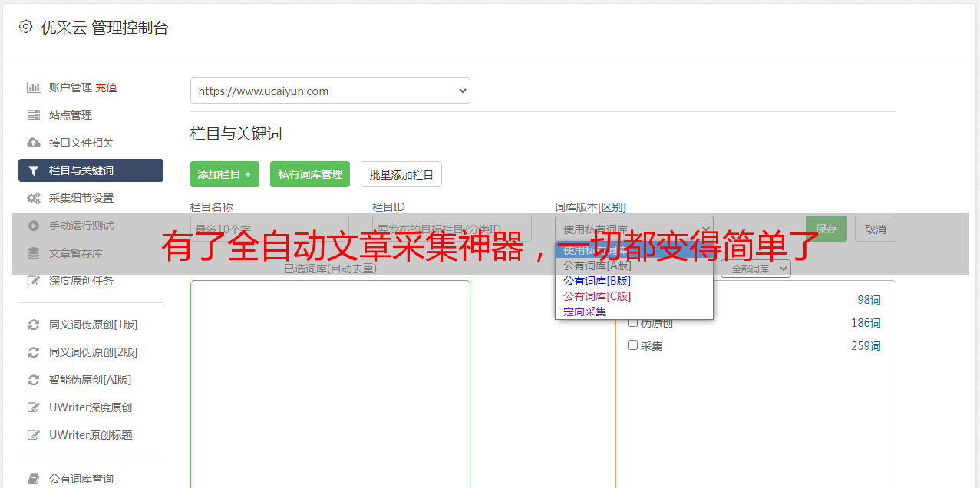Click the refresh icon for 同义词伪原创[1版]
The height and width of the screenshot is (488, 980).
click(33, 325)
